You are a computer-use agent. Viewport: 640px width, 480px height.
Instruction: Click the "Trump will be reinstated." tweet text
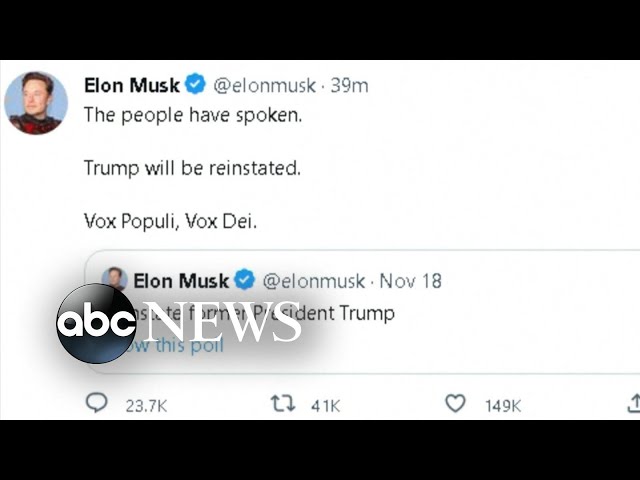pos(192,168)
